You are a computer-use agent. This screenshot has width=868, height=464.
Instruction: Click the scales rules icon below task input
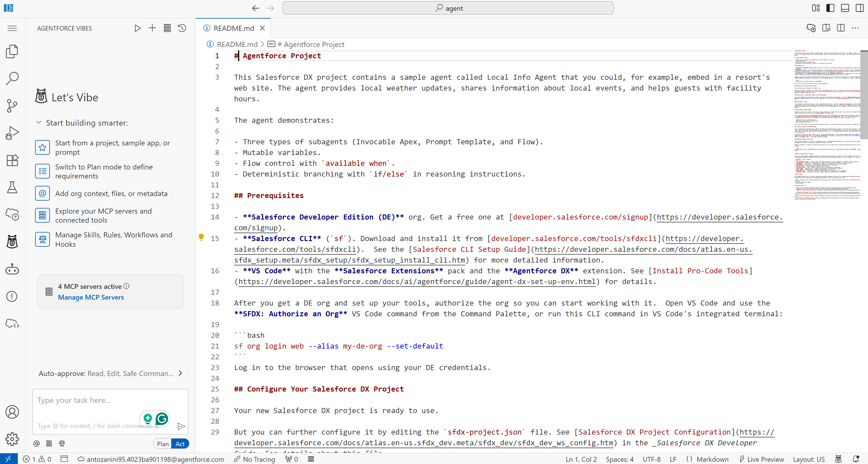[x=62, y=443]
